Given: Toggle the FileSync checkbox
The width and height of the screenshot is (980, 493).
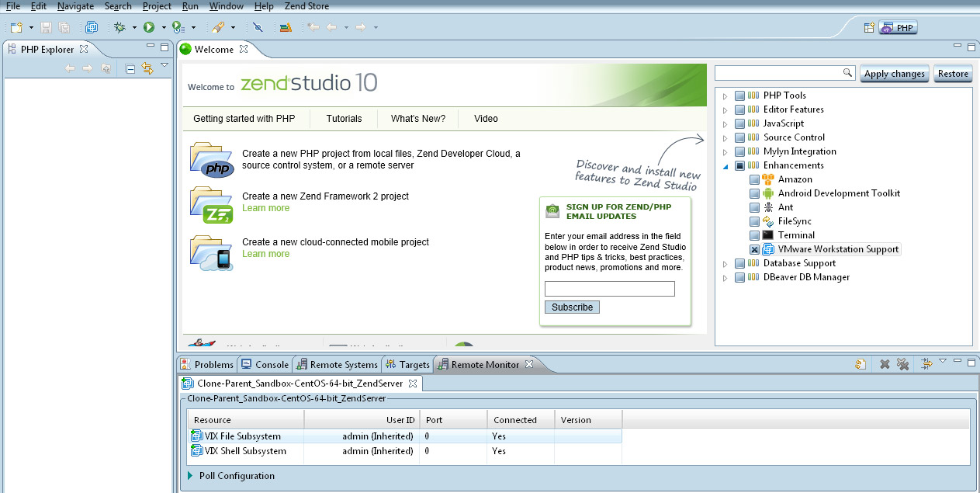Looking at the screenshot, I should [754, 222].
